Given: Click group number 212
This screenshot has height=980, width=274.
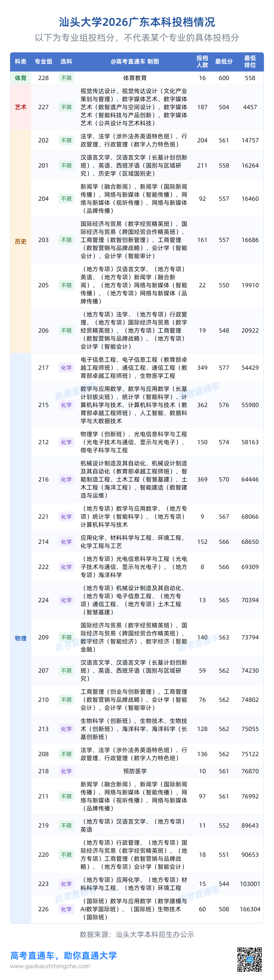Looking at the screenshot, I should coord(43,442).
